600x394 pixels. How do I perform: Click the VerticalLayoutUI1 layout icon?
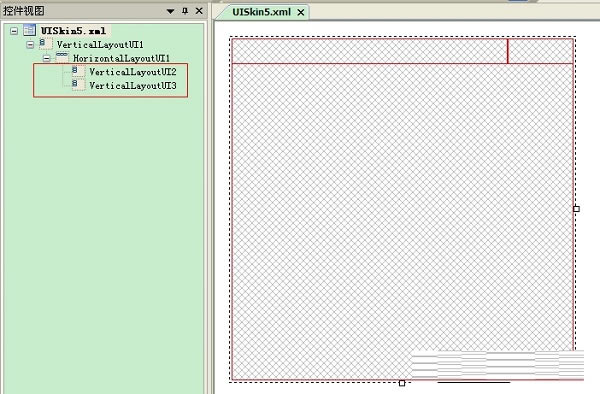46,44
